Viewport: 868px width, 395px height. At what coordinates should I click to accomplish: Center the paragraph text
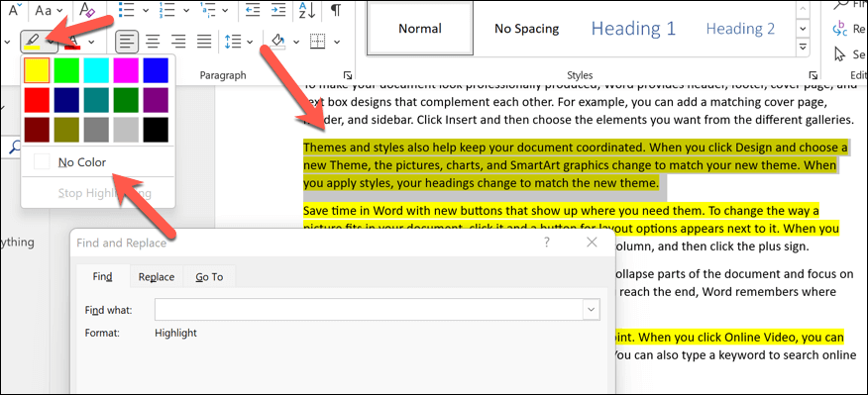pyautogui.click(x=153, y=41)
